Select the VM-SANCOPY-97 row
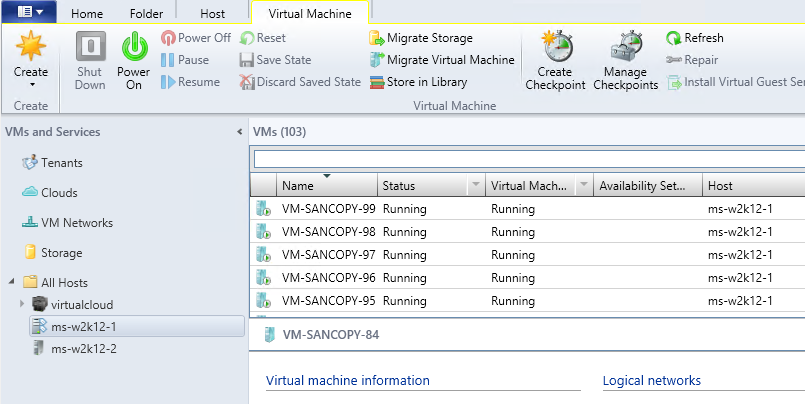 tap(329, 255)
